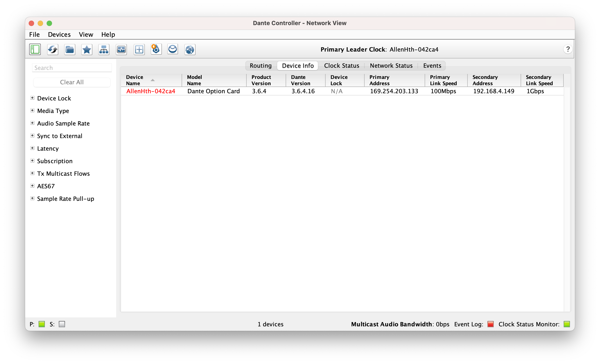The width and height of the screenshot is (600, 364).
Task: Click the Dante update tag icon
Action: pyautogui.click(x=156, y=50)
